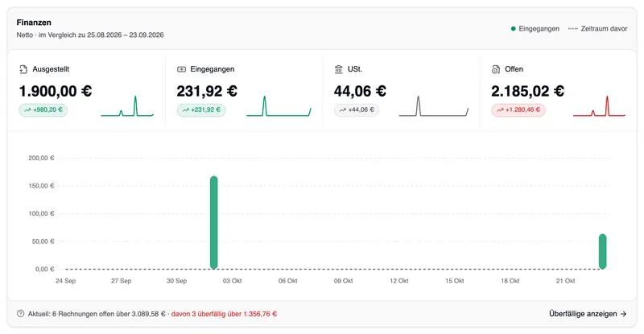Click the 18 Okt axis label
Viewport: 644px width, 334px height.
point(510,281)
